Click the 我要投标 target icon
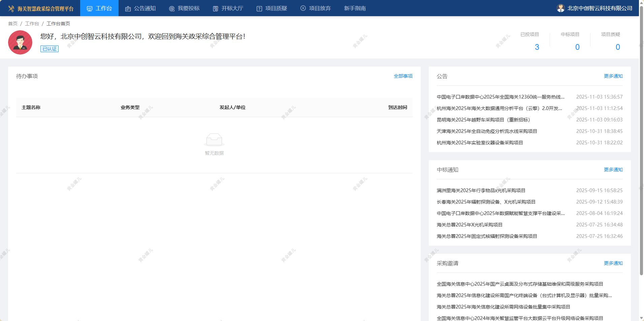This screenshot has width=644, height=321. (172, 9)
